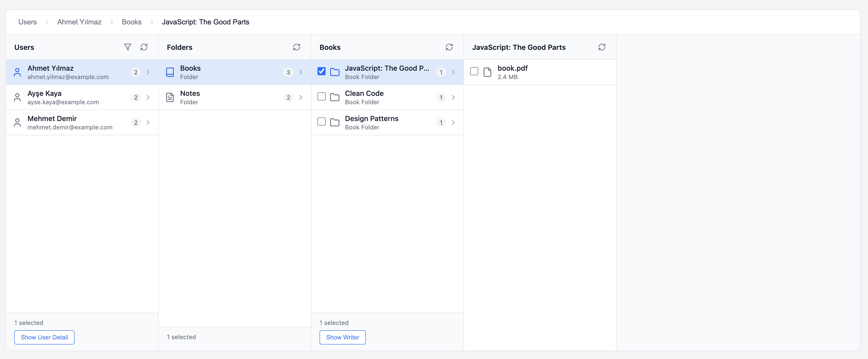
Task: Expand the Clean Code chevron
Action: pos(453,97)
